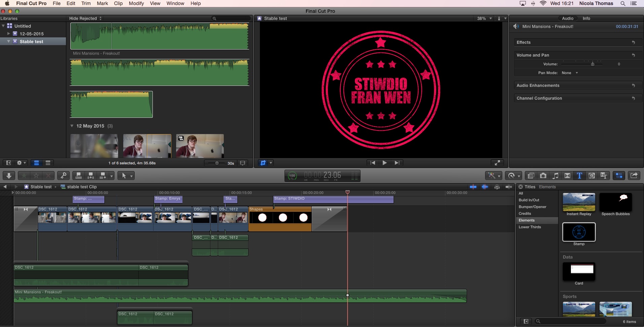644x327 pixels.
Task: Open the Music and Sound browser
Action: pyautogui.click(x=555, y=175)
